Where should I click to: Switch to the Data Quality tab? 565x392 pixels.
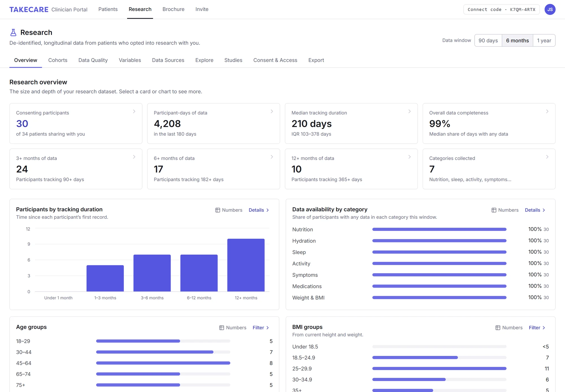tap(93, 60)
